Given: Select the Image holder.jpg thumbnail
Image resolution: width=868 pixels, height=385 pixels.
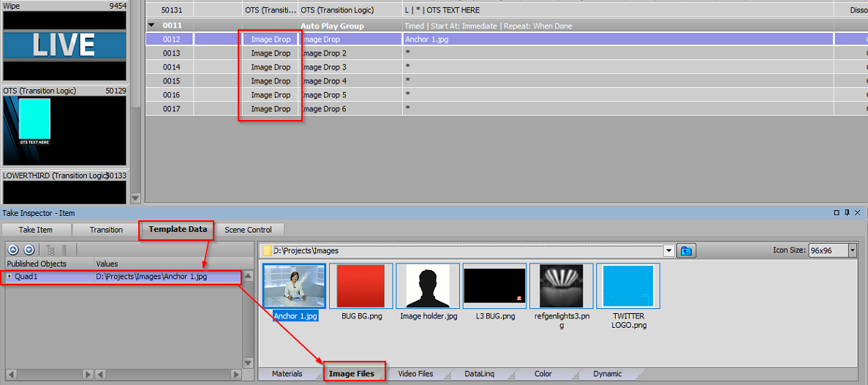Looking at the screenshot, I should coord(428,286).
